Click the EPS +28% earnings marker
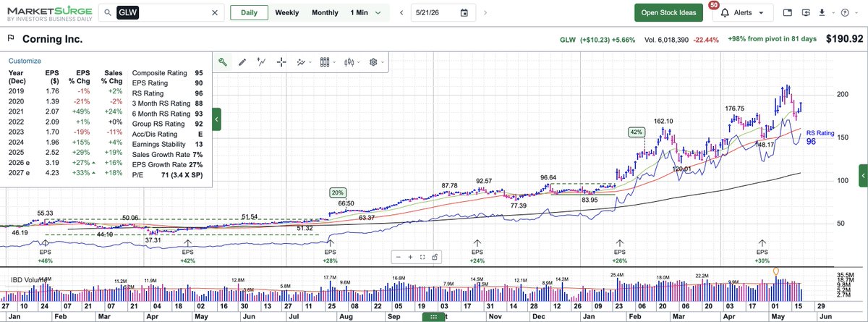Viewport: 868px width, 322px height. [x=332, y=250]
